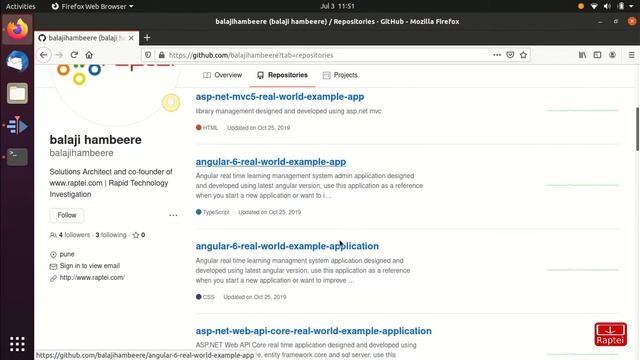Image resolution: width=640 pixels, height=360 pixels.
Task: Show site security info via padlock icon
Action: (x=162, y=55)
